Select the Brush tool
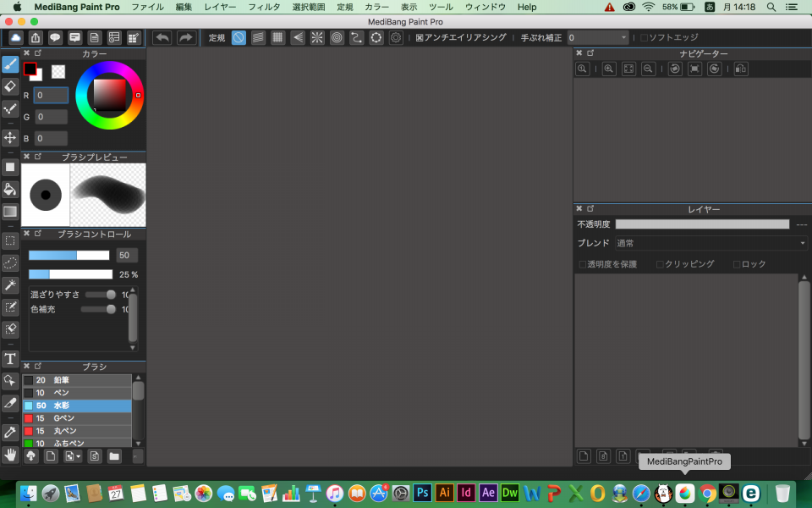The image size is (812, 508). [x=10, y=65]
